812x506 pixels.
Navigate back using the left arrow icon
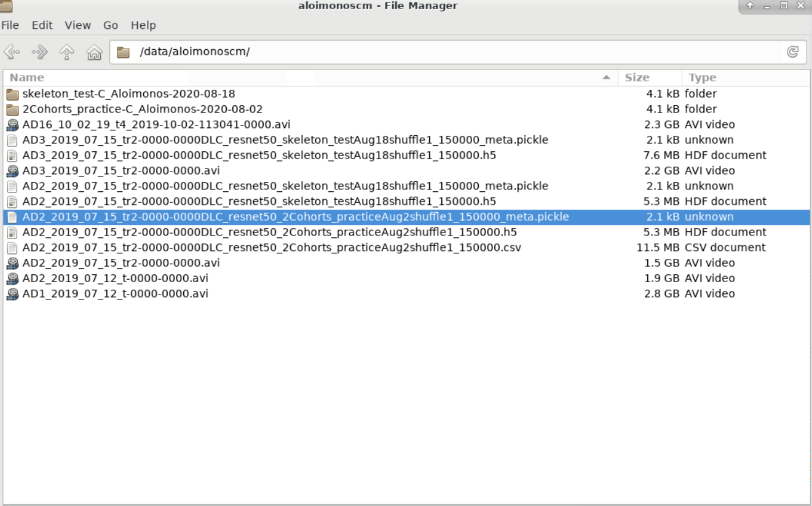click(11, 52)
